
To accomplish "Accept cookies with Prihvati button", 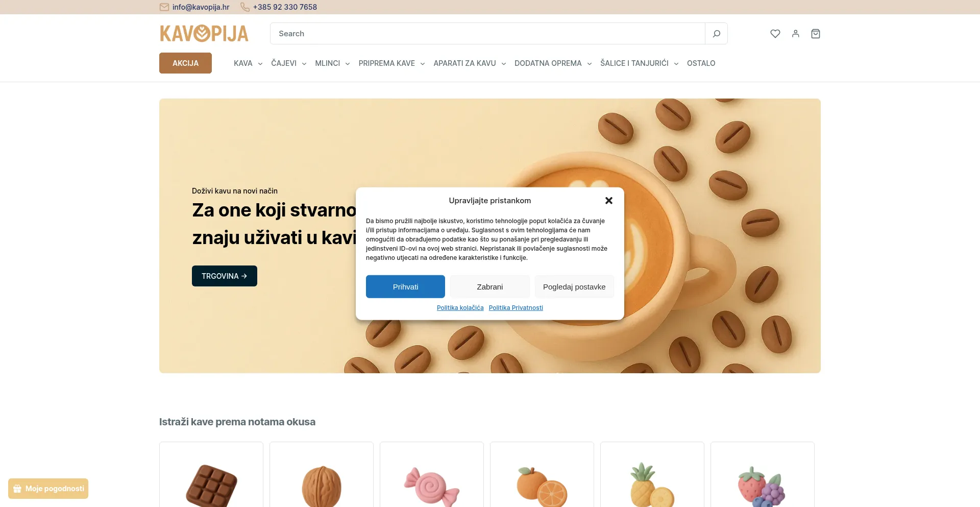I will pyautogui.click(x=405, y=287).
